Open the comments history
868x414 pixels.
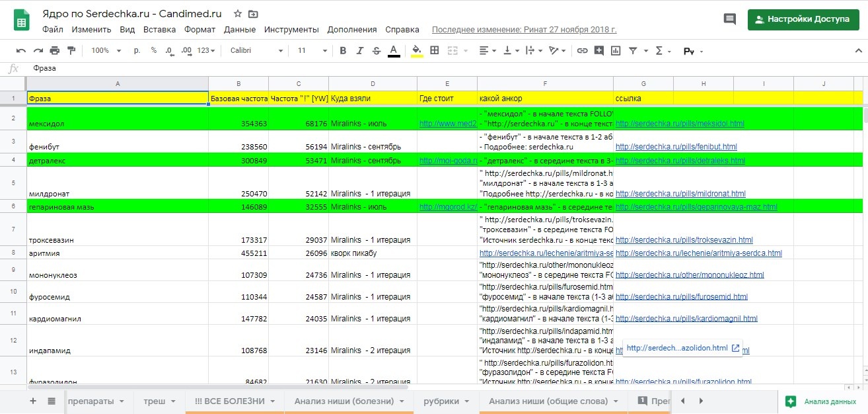coord(730,19)
